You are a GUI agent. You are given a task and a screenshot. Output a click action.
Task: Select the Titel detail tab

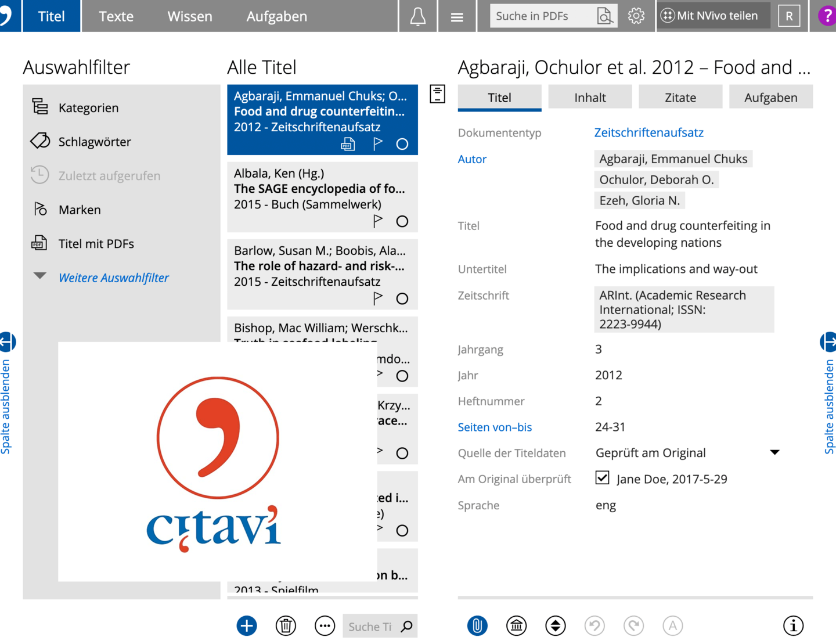[x=499, y=97]
